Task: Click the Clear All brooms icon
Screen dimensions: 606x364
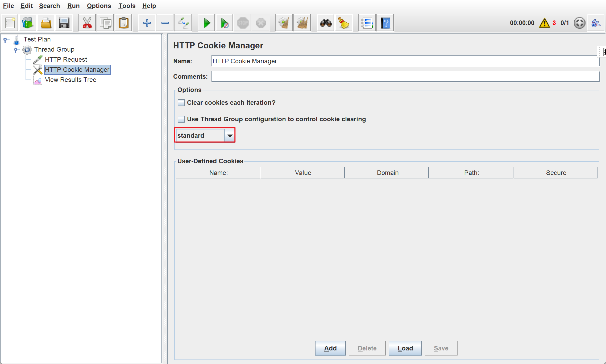Action: click(x=302, y=23)
